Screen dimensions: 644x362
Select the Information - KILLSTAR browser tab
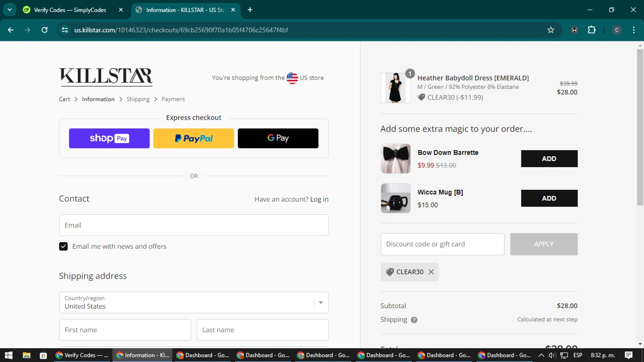[185, 10]
